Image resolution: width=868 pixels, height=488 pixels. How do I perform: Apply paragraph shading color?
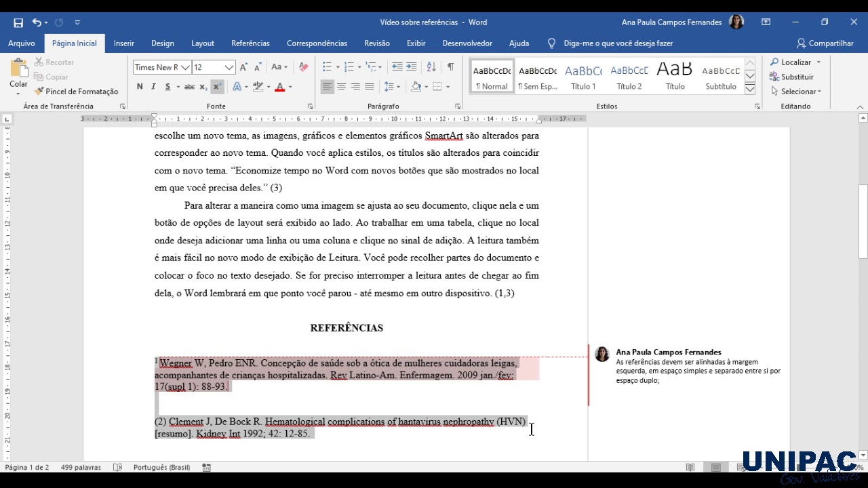416,87
